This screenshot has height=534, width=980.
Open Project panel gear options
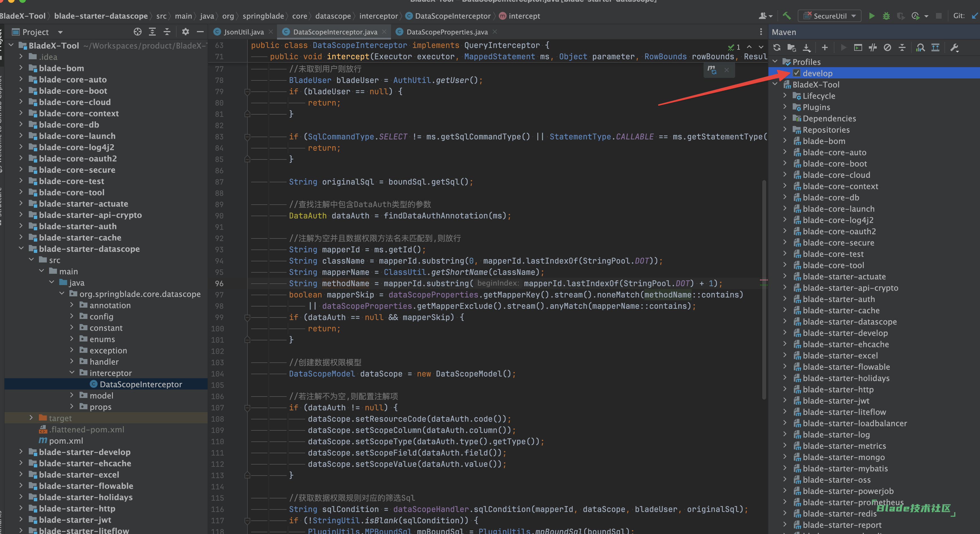tap(185, 32)
